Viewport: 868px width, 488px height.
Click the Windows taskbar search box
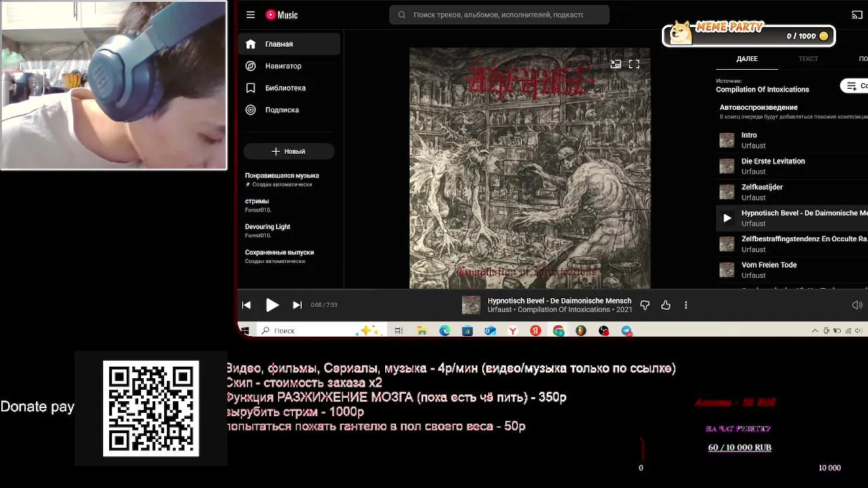pos(321,331)
